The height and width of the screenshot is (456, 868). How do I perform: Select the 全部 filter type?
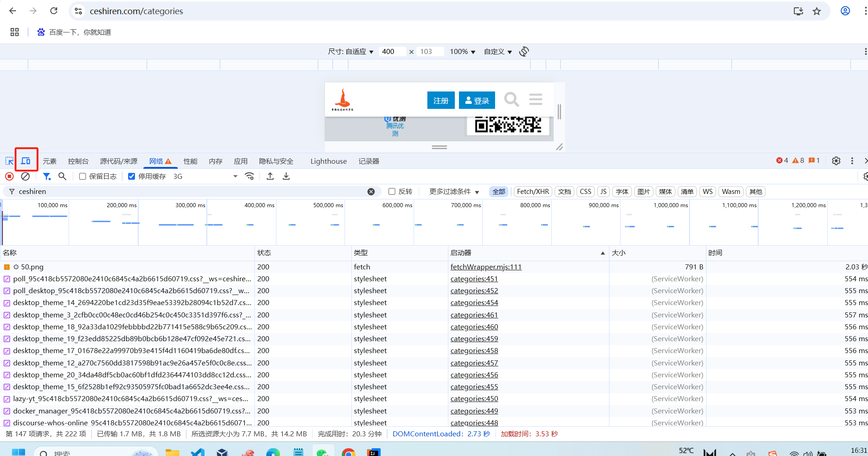point(499,192)
